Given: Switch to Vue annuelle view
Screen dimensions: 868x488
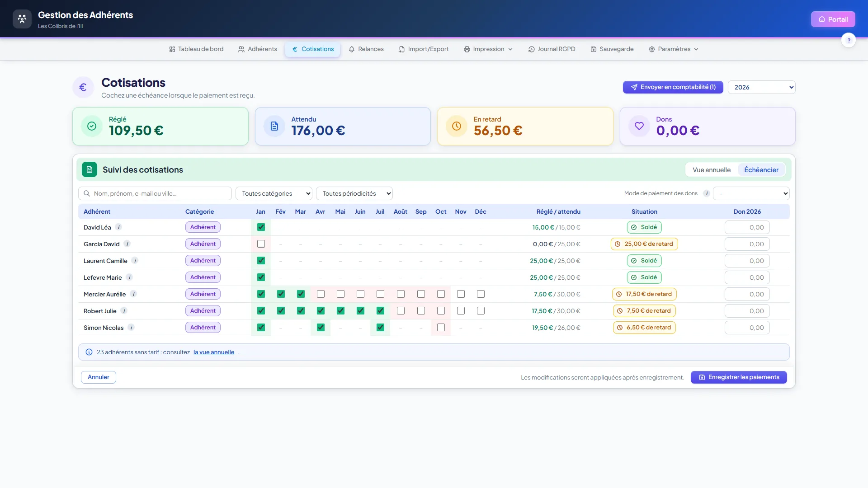Looking at the screenshot, I should [712, 170].
